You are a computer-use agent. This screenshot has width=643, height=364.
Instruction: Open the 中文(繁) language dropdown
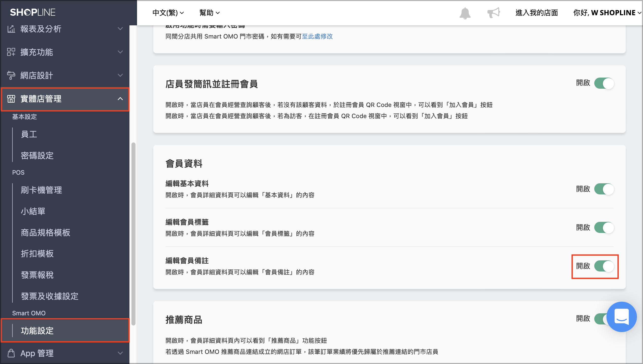168,13
